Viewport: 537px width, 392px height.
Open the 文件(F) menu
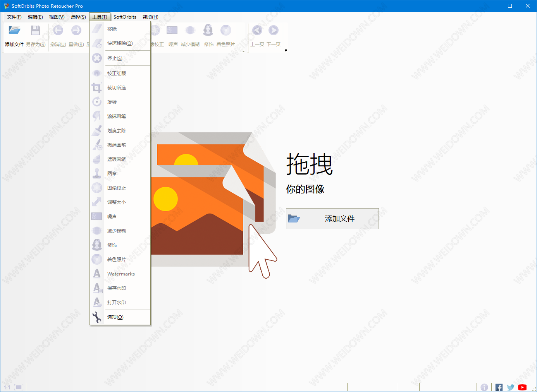pyautogui.click(x=14, y=17)
